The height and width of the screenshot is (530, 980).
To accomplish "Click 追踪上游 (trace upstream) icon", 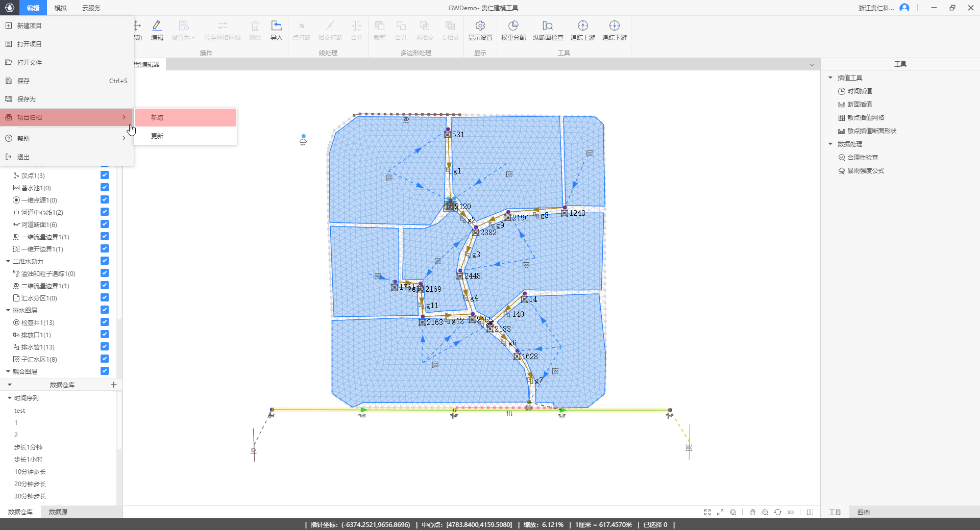I will (582, 26).
